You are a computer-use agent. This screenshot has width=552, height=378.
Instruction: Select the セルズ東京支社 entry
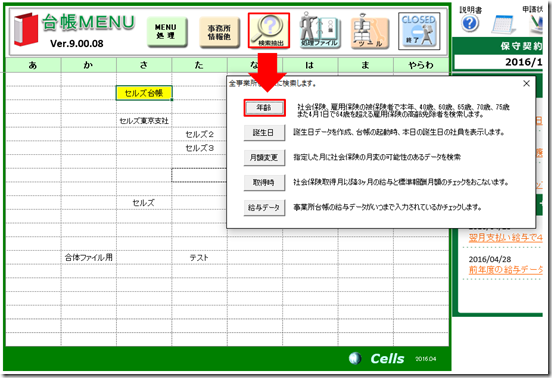(144, 121)
